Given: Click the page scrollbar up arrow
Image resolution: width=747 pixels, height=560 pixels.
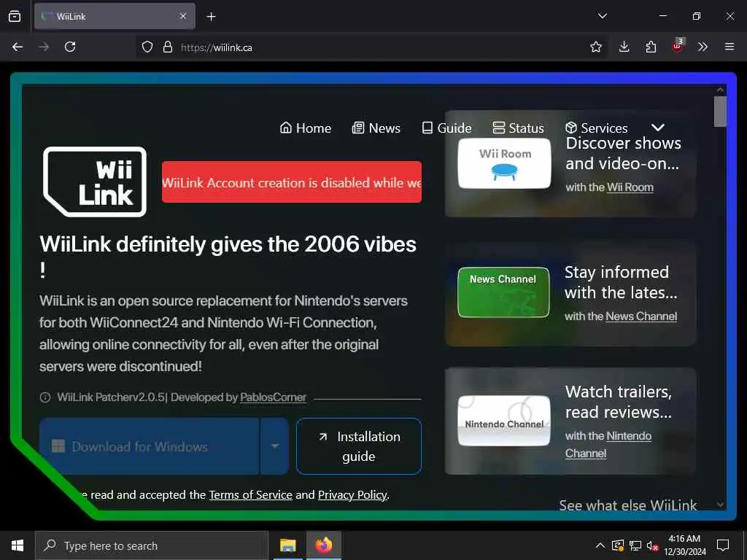Looking at the screenshot, I should [720, 90].
